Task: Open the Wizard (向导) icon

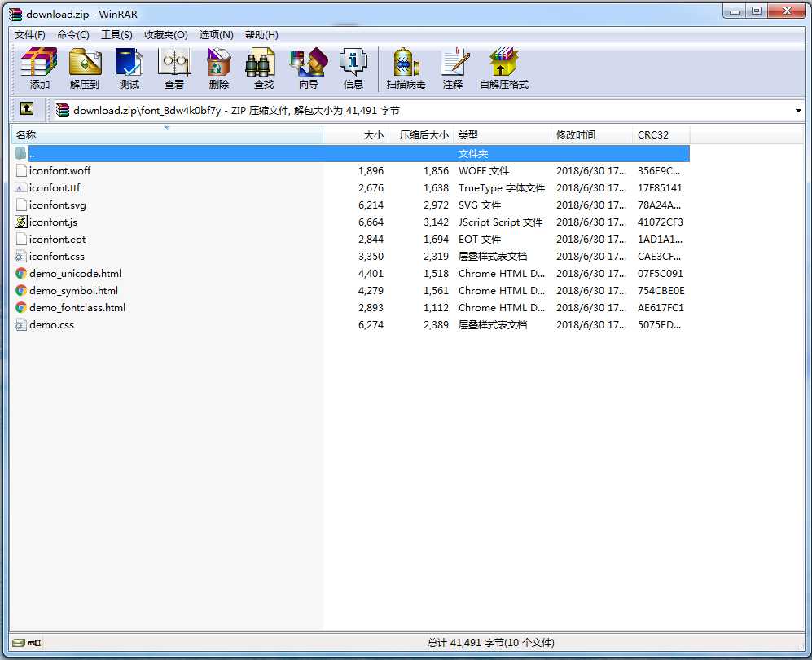Action: [x=308, y=68]
